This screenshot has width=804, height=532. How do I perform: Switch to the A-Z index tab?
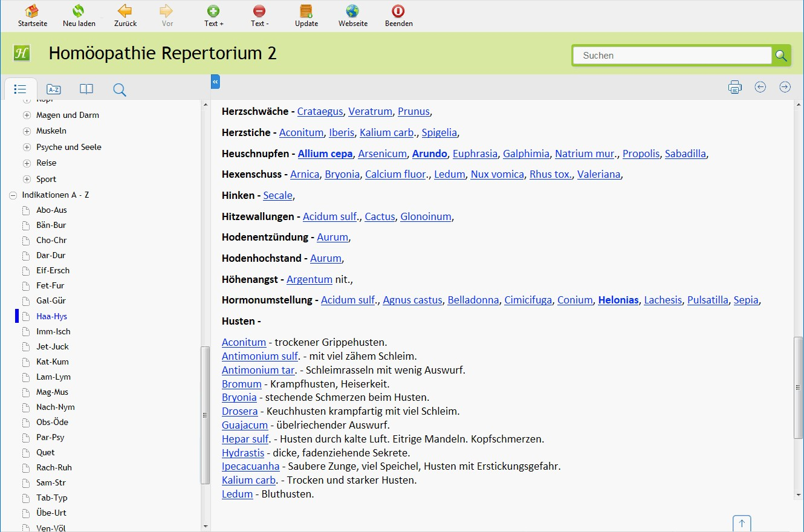(54, 89)
